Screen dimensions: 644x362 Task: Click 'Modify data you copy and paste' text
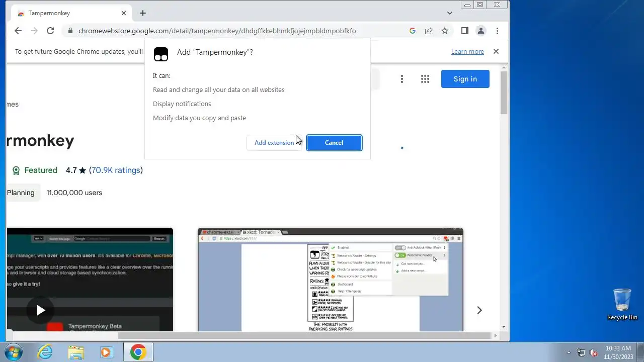[199, 118]
